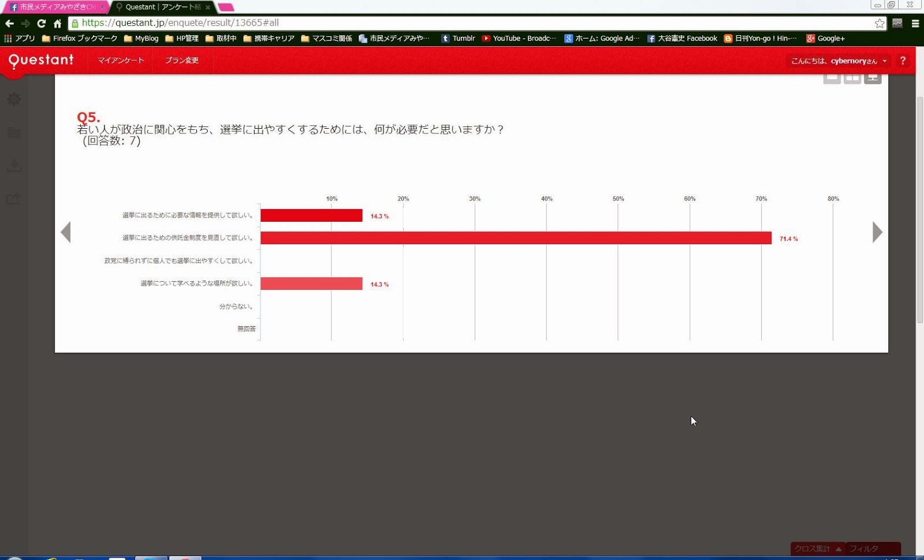Open the Chrome hamburger menu
Viewport: 924px width, 560px height.
[915, 23]
